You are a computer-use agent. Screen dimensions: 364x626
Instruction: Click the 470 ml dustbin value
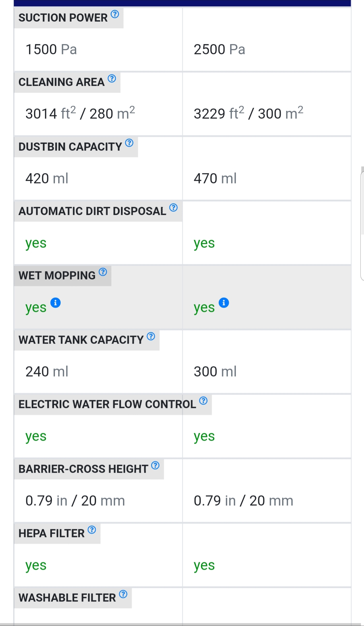click(215, 178)
